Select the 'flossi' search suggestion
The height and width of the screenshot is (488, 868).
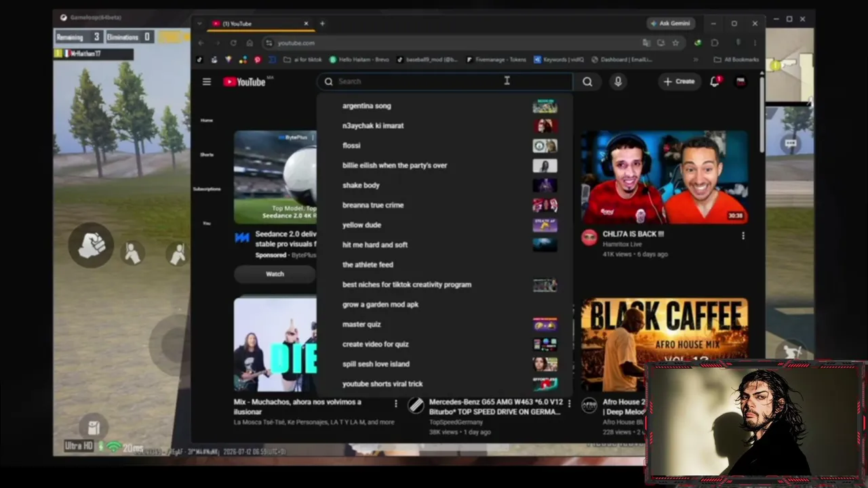click(445, 146)
